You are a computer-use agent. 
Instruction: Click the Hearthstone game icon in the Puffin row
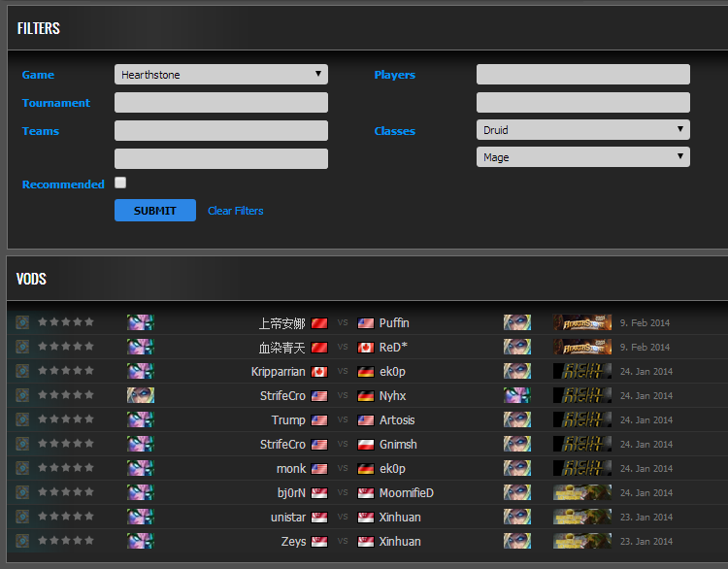click(x=21, y=322)
